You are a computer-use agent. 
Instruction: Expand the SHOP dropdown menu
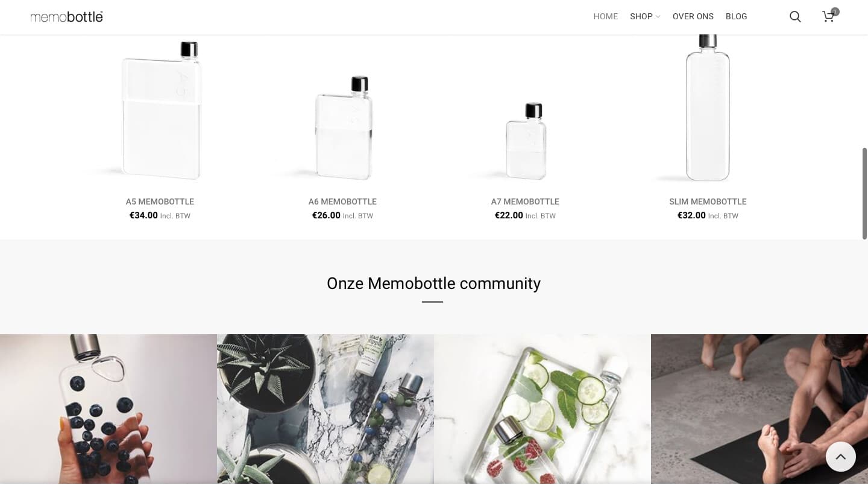click(645, 17)
